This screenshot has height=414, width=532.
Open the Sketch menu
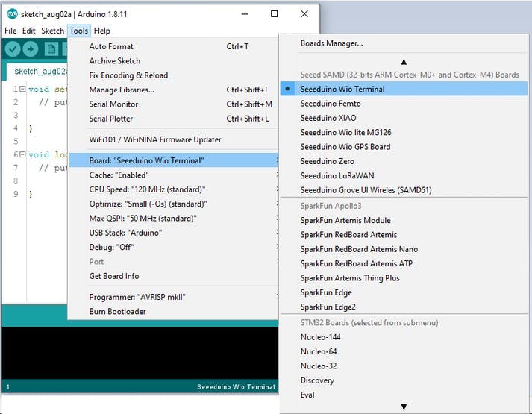pos(52,31)
